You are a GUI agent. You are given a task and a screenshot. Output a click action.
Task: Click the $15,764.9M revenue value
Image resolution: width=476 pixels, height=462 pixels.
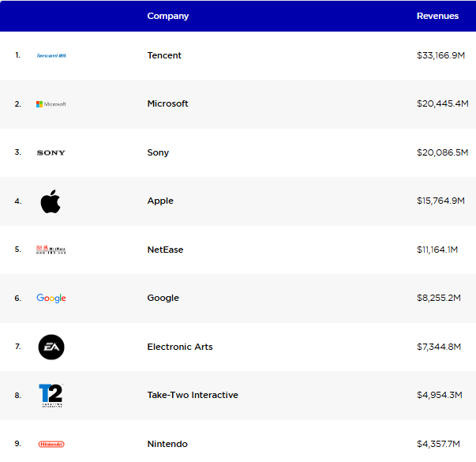(x=440, y=201)
